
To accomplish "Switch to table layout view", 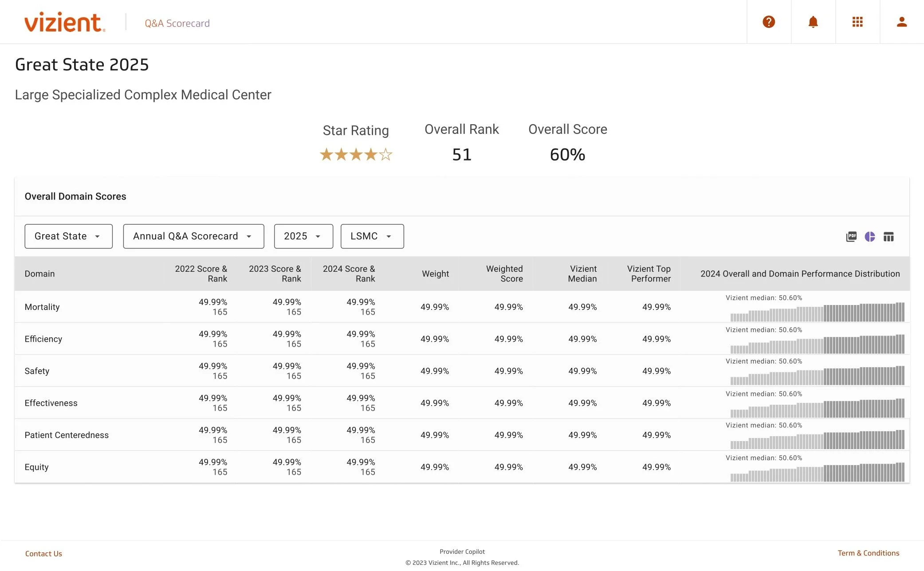I will point(889,236).
